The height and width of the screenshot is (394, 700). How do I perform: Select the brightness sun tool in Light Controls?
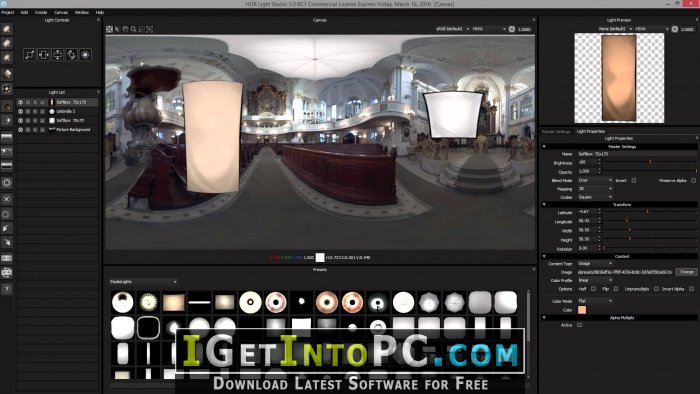point(85,55)
